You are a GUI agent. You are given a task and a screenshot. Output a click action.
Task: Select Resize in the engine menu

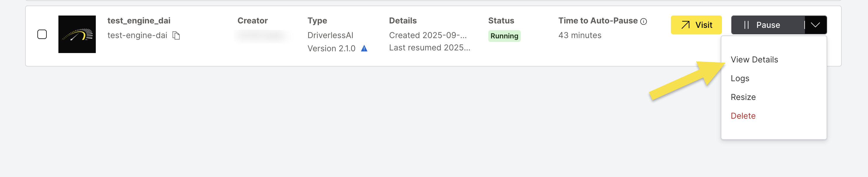[743, 97]
